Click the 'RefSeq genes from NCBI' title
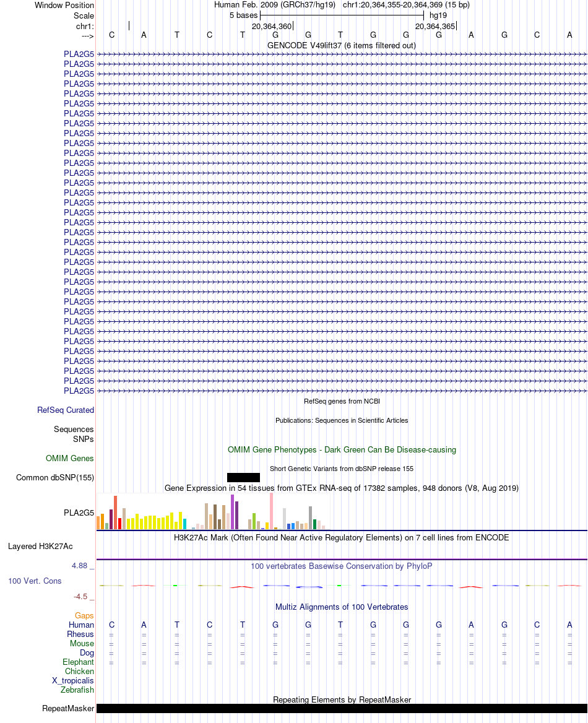Viewport: 588px width, 723px height. [342, 401]
